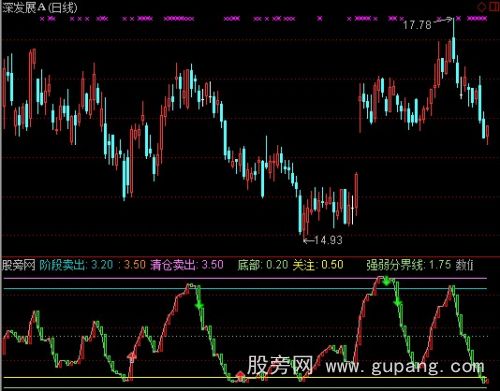Click the red window-layout icon beside the diamond
This screenshot has height=391, width=500.
pyautogui.click(x=495, y=7)
